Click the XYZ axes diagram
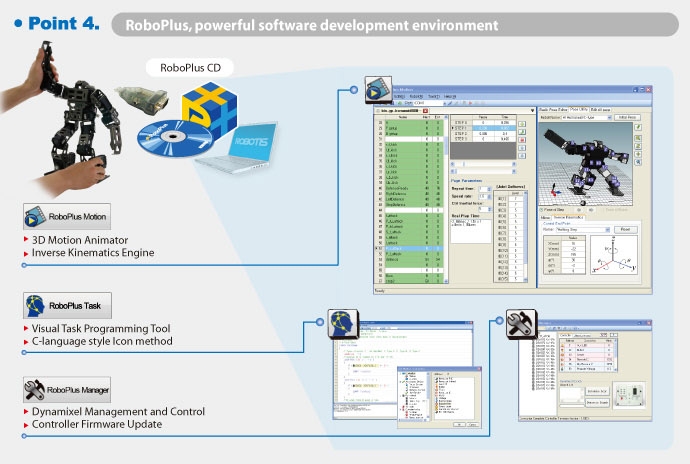This screenshot has width=690, height=464. [614, 254]
